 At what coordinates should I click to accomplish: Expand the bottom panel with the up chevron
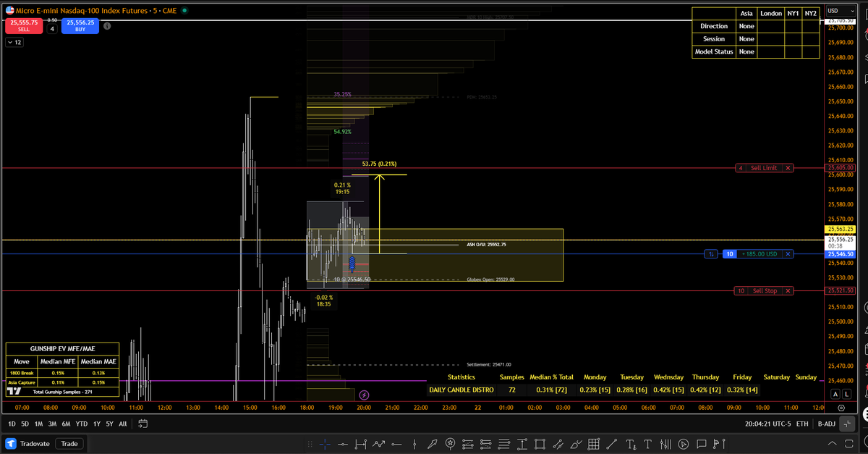coord(833,443)
